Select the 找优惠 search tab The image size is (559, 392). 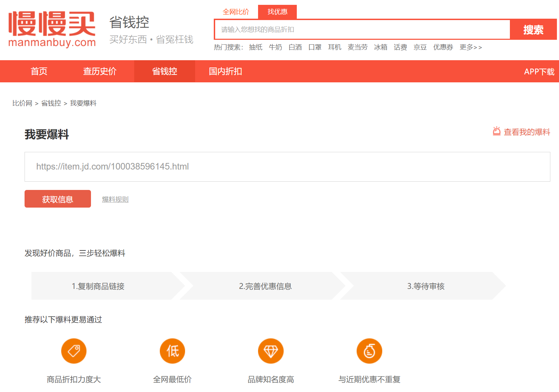[277, 12]
